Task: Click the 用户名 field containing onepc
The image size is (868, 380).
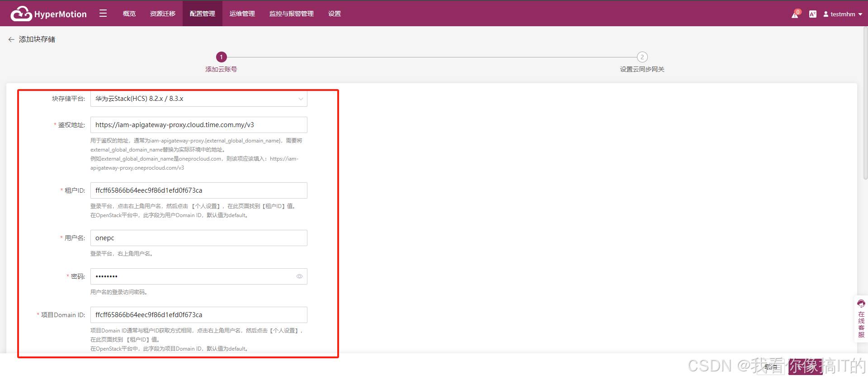Action: tap(199, 238)
